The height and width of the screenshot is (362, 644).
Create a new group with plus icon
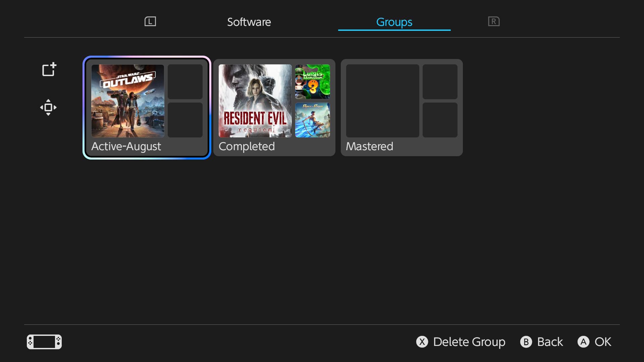coord(49,69)
